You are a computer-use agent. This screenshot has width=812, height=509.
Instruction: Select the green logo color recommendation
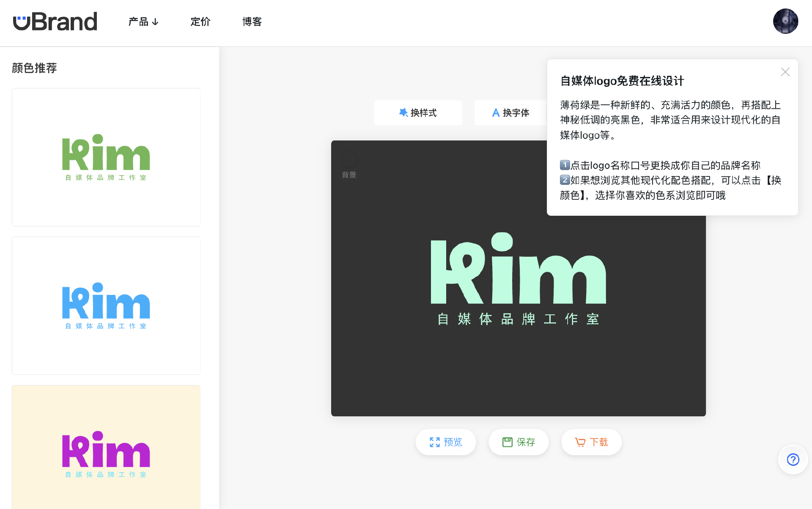[x=106, y=157]
